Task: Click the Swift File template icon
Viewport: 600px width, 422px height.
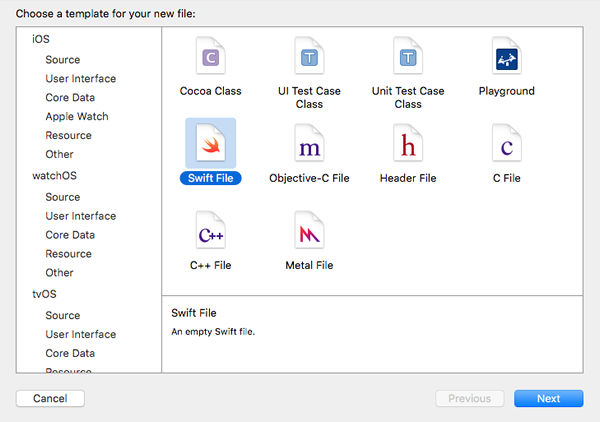Action: [210, 146]
